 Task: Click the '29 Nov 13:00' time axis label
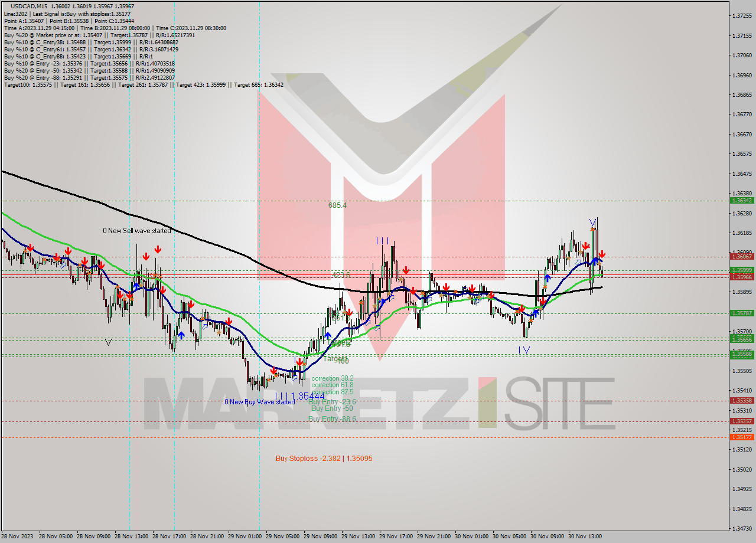(x=358, y=537)
